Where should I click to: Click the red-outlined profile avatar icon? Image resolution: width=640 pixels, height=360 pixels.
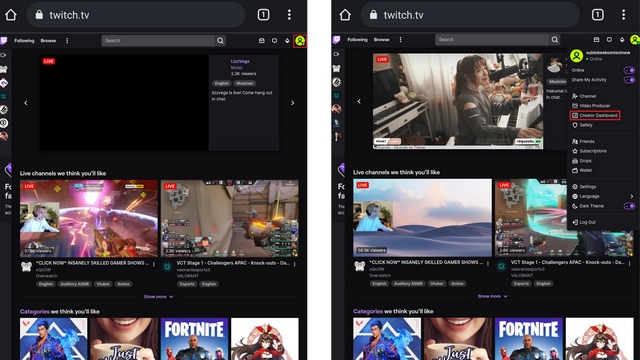pyautogui.click(x=300, y=41)
